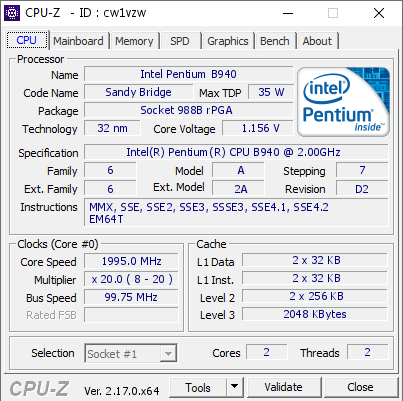
Task: Click the Close button at bottom
Action: point(360,387)
